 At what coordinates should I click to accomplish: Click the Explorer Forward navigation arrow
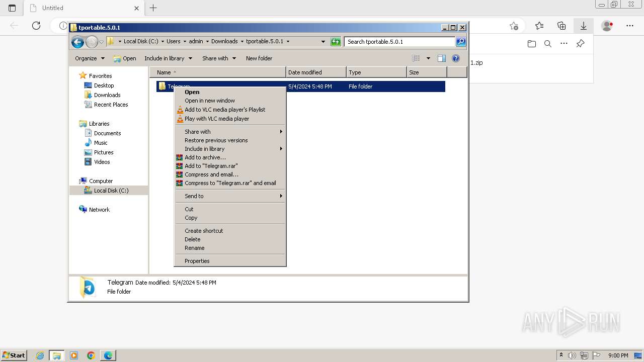pos(92,42)
